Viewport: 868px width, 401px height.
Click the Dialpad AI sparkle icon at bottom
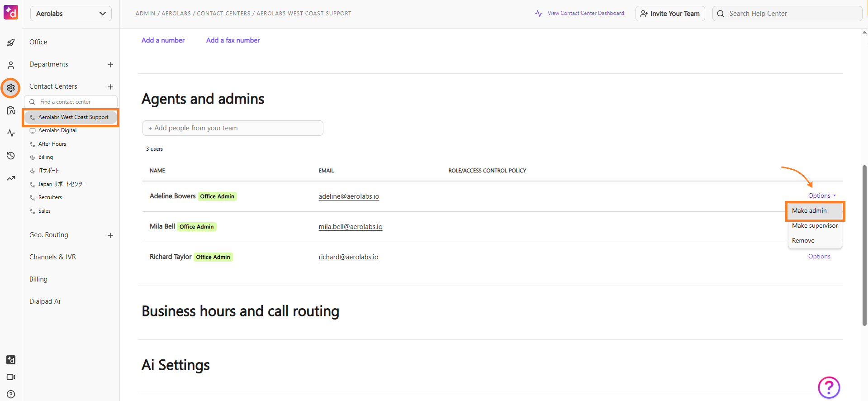point(11,360)
